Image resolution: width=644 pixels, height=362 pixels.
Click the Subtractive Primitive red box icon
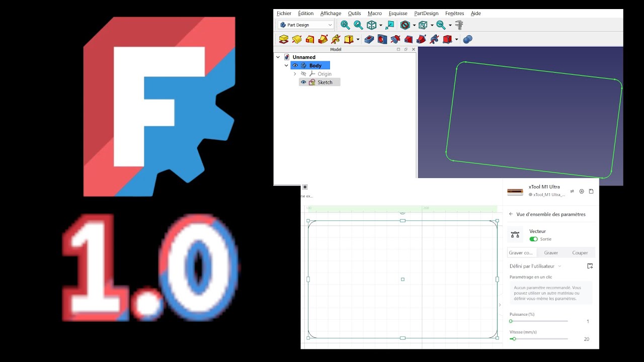click(447, 39)
